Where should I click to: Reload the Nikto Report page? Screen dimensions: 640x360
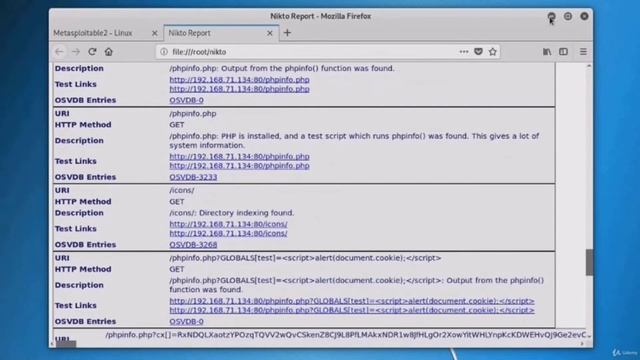[92, 52]
